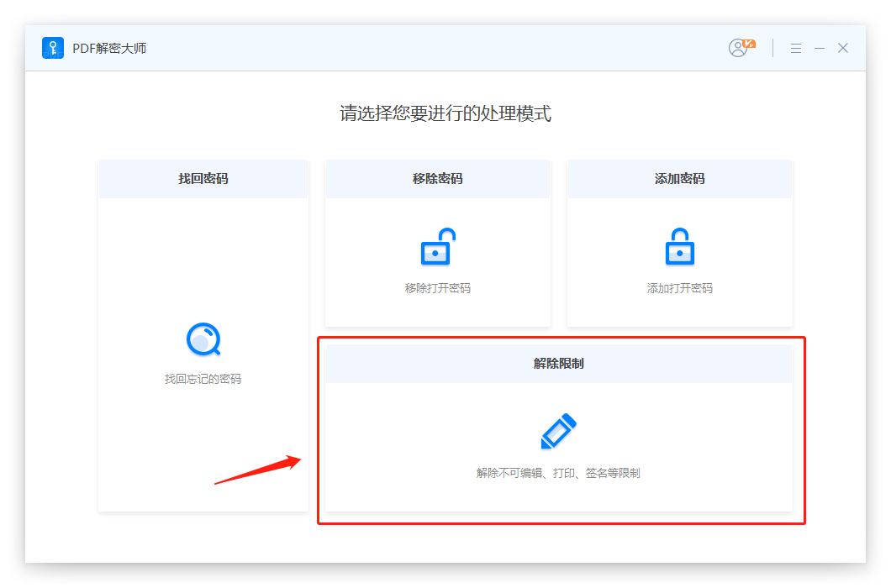Select the 添加密码 card header

click(680, 179)
